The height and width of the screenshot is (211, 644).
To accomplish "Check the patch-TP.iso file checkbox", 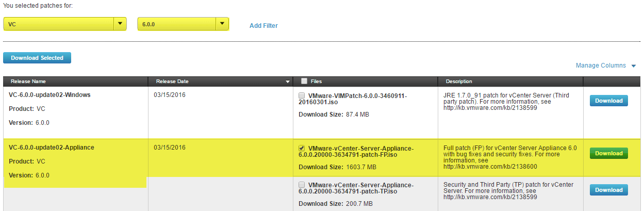I will 302,185.
